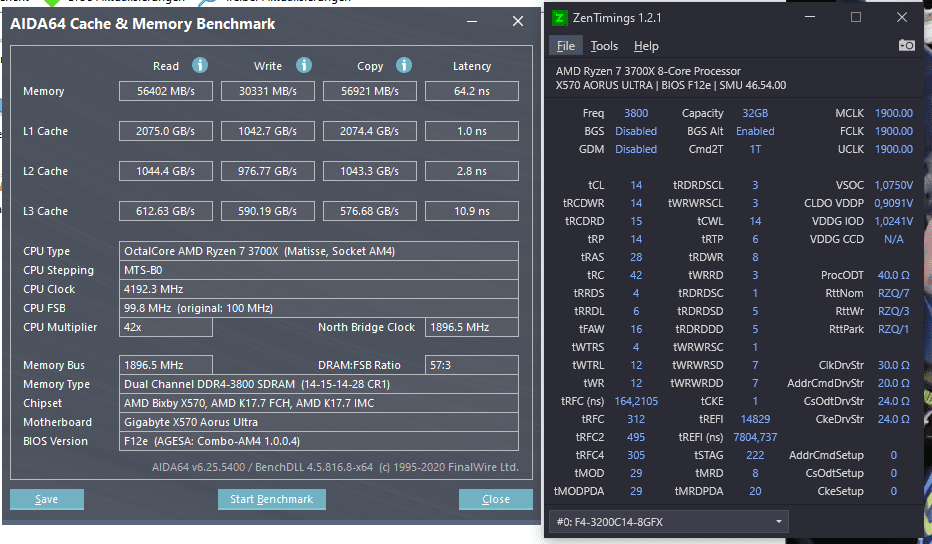Click GDM Disabled value in ZenTimings
The width and height of the screenshot is (932, 544).
pyautogui.click(x=636, y=149)
